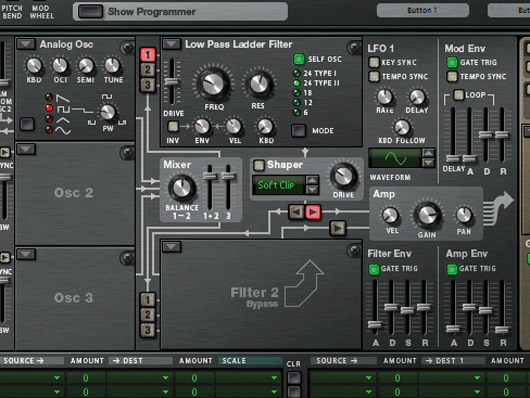Click the Amp VEL knob
530x398 pixels.
click(390, 215)
